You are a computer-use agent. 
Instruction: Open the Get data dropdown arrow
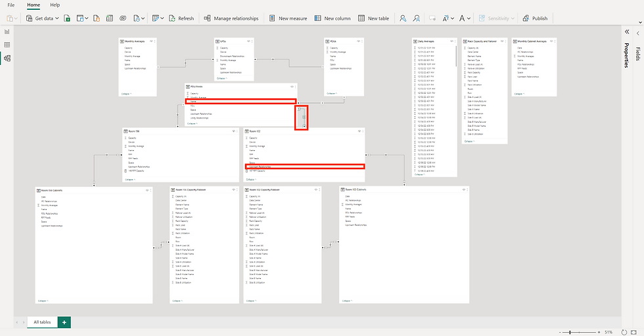pyautogui.click(x=57, y=18)
